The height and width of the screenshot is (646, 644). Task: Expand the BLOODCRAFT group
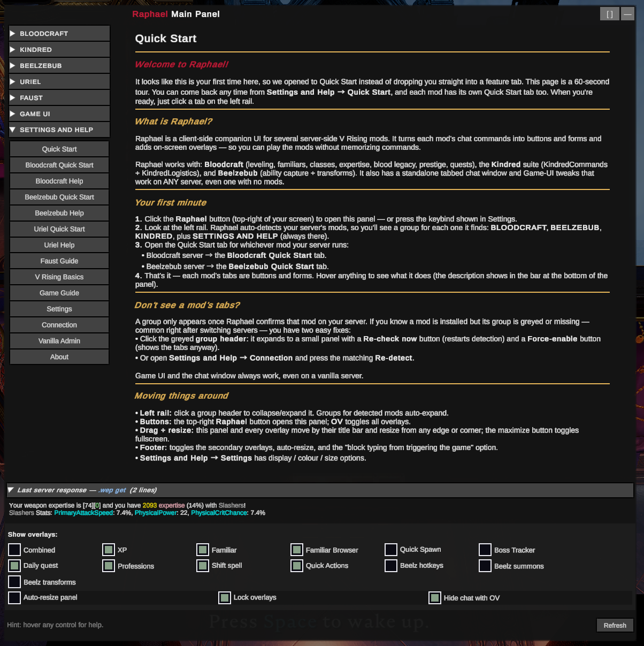[59, 33]
